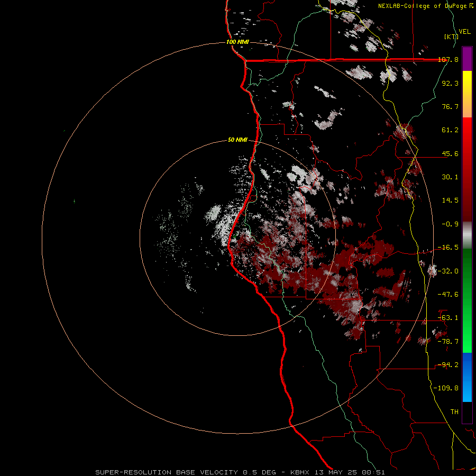The image size is (476, 476).
Task: Pick the blue segment of the color bar
Action: click(x=467, y=377)
